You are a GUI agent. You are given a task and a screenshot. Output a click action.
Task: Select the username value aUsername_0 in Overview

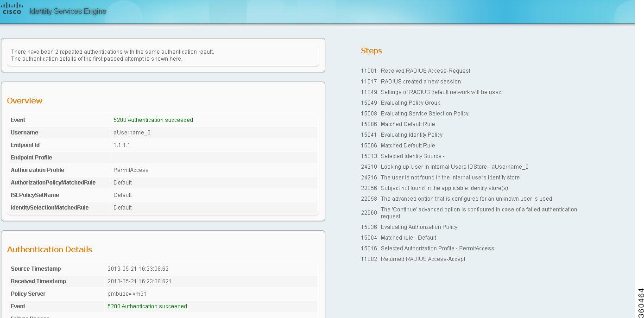132,133
